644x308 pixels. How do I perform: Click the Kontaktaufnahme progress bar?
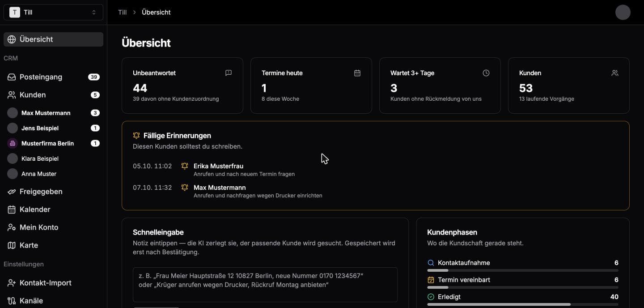point(523,270)
